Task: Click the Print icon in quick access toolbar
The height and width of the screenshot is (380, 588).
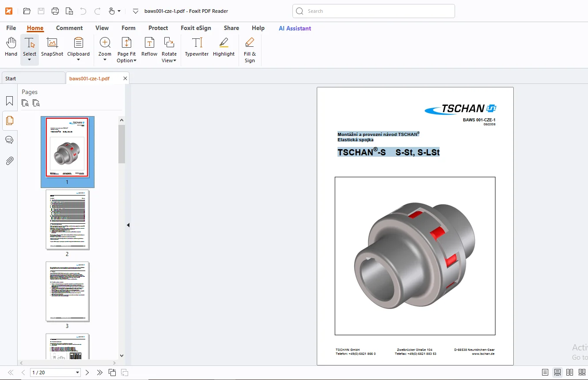Action: point(55,11)
